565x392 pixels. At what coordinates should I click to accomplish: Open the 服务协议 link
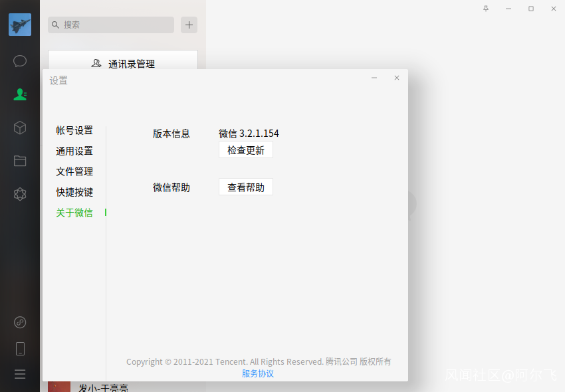(258, 373)
